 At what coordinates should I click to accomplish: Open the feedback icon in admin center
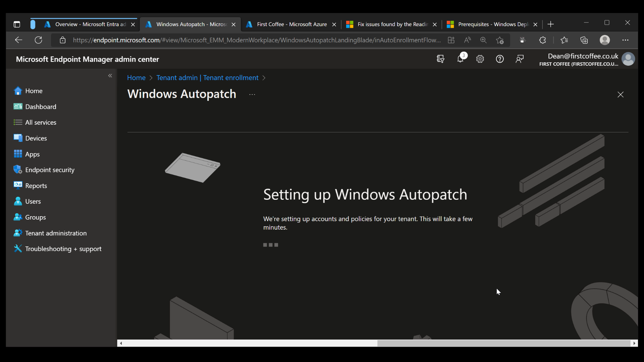pyautogui.click(x=520, y=59)
